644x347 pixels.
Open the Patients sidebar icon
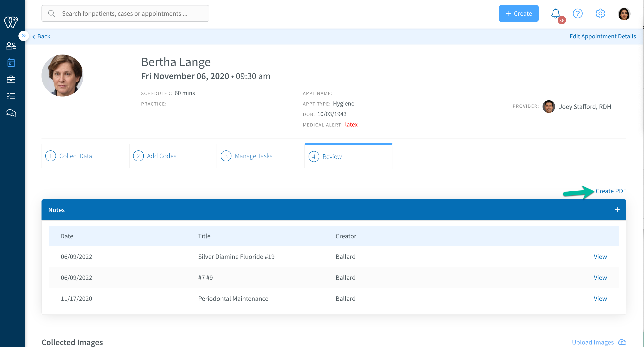point(11,46)
